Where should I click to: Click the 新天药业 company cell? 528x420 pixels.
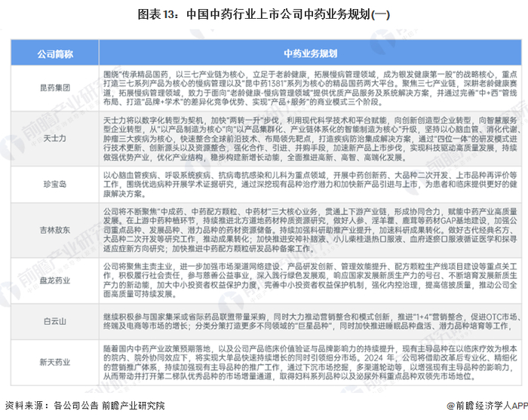pyautogui.click(x=55, y=363)
